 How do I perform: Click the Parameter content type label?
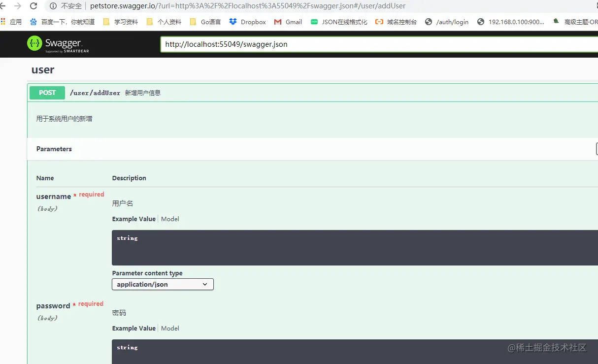tap(147, 273)
